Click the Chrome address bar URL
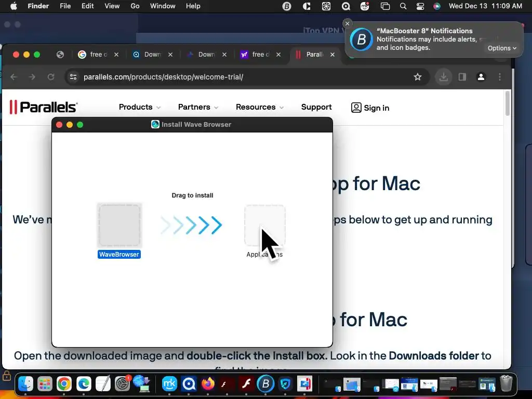Screen dimensions: 532x399 (x=163, y=77)
